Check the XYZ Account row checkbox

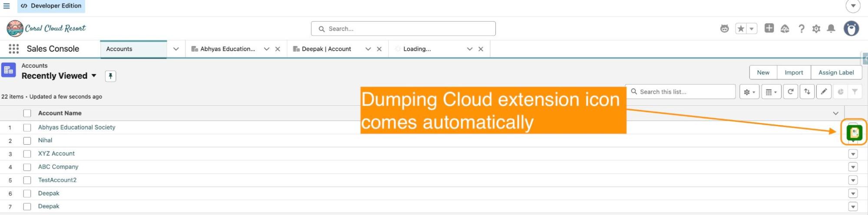tap(27, 154)
